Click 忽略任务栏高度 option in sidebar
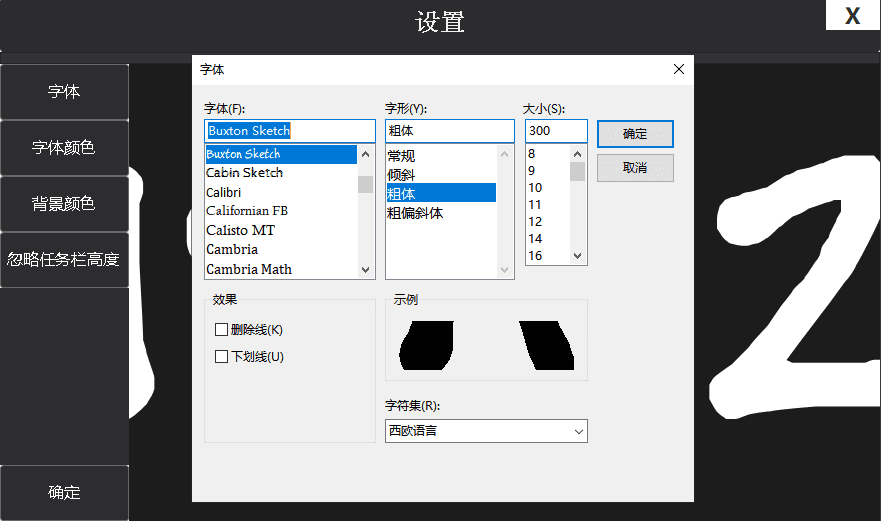 coord(64,260)
